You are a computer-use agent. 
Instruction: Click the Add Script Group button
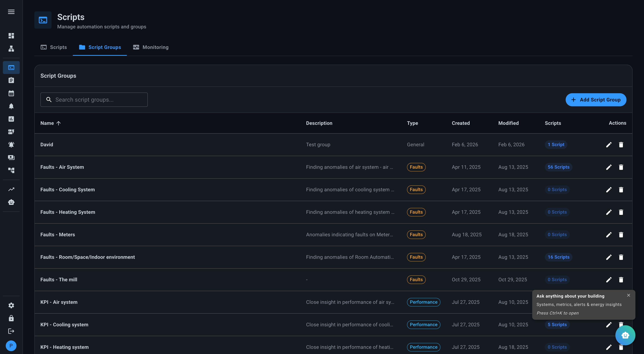click(x=596, y=100)
